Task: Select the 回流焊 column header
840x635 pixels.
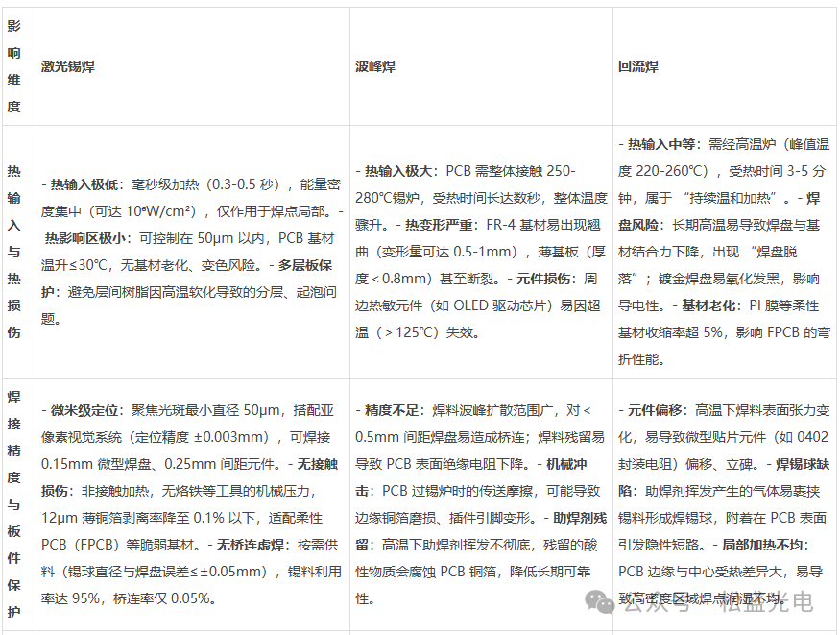Action: tap(638, 66)
